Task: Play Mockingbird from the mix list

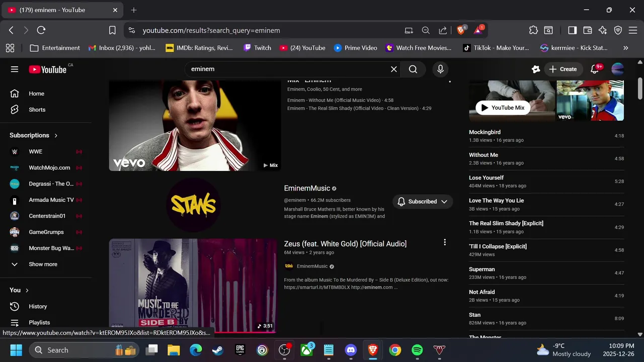Action: click(546, 136)
